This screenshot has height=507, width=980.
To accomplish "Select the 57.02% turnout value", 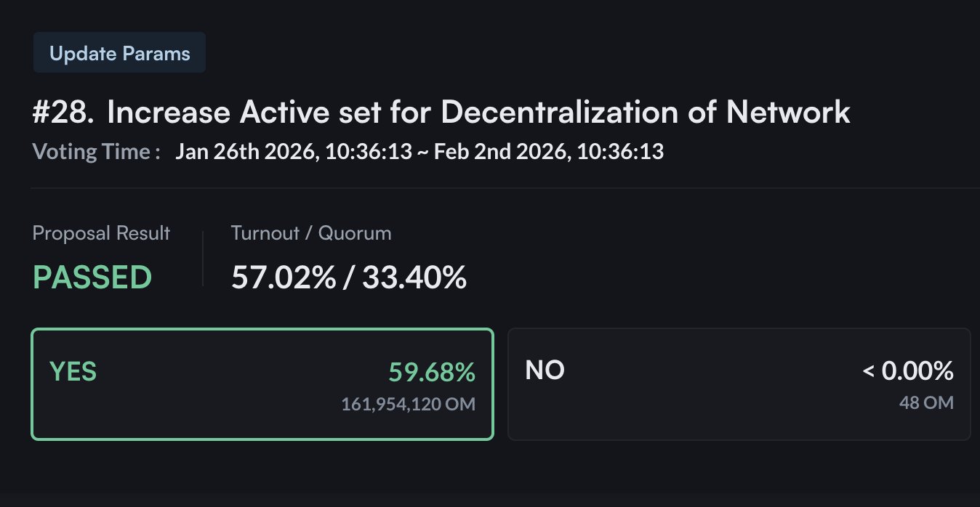I will (x=284, y=277).
